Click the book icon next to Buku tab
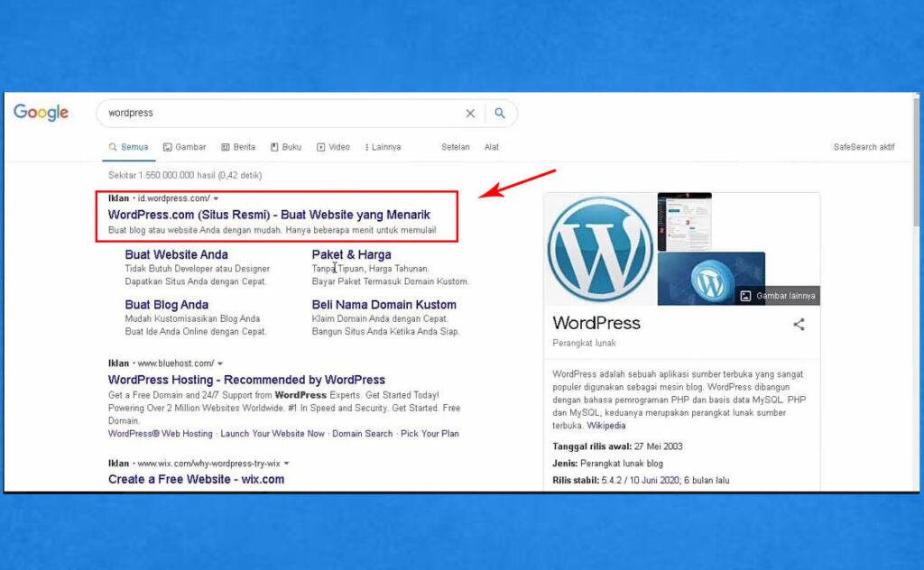Image resolution: width=924 pixels, height=570 pixels. coord(273,146)
